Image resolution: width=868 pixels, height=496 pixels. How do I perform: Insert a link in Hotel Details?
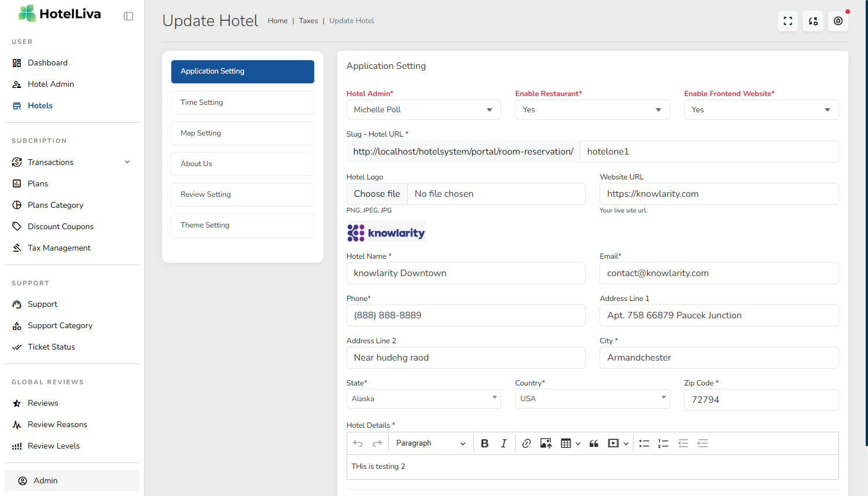pos(526,443)
